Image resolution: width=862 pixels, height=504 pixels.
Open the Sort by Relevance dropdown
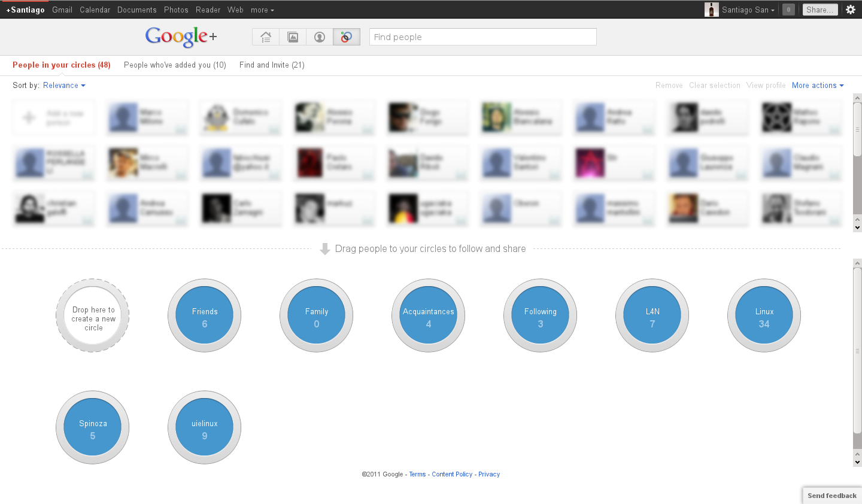click(x=64, y=86)
